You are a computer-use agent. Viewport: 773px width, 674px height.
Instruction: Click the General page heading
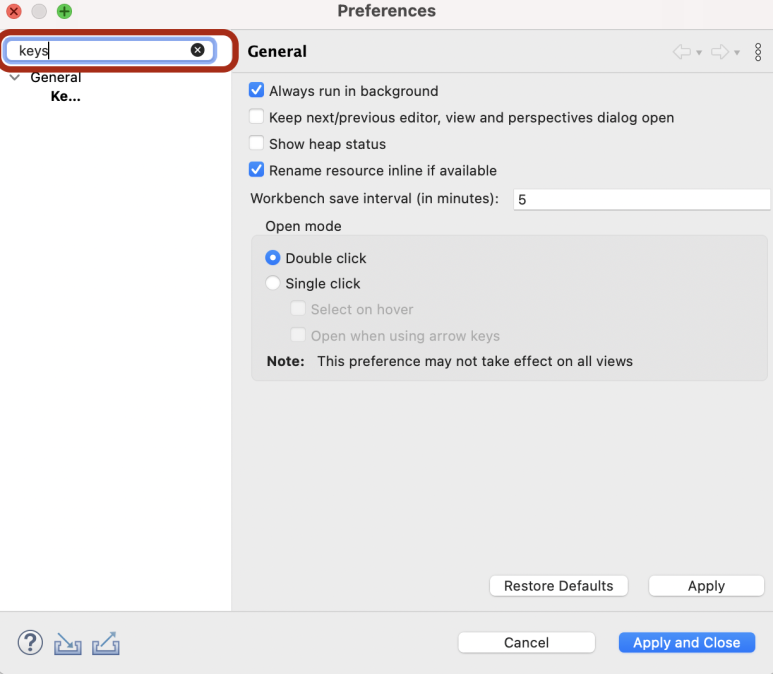click(277, 51)
